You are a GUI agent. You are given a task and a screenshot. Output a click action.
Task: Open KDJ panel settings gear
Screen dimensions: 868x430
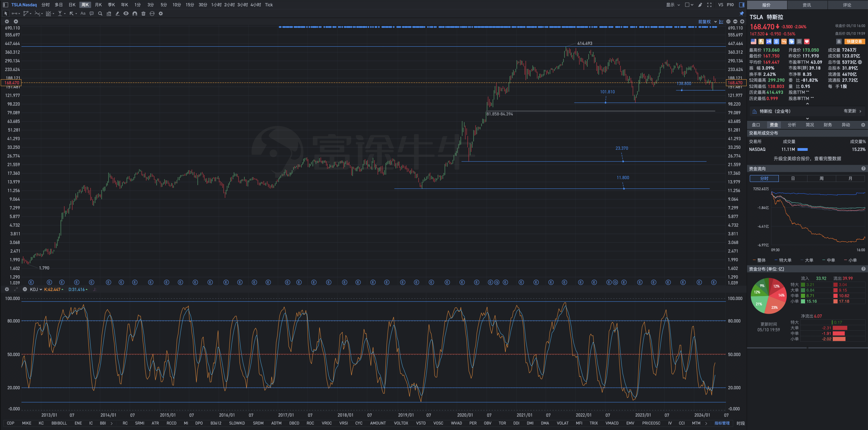(7, 290)
